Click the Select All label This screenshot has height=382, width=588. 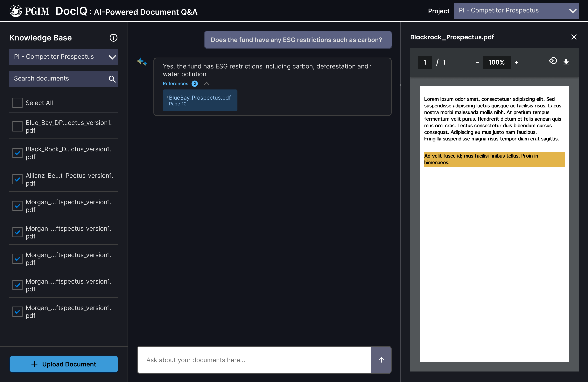click(x=39, y=103)
